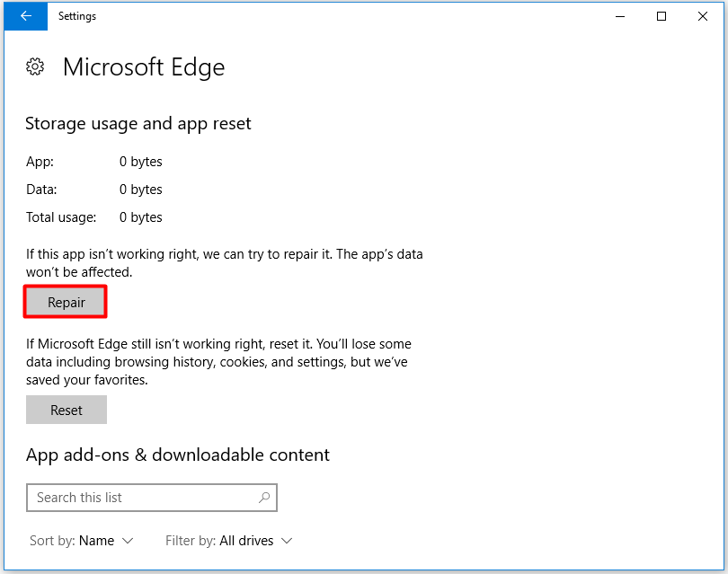Select the 'Microsoft Edge' page title
Viewport: 728px width, 574px height.
tap(144, 67)
